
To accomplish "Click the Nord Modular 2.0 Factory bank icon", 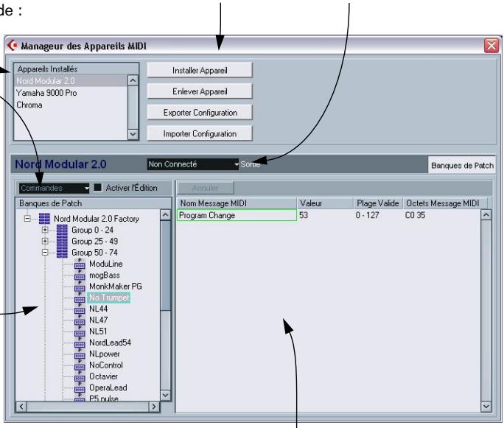I will (44, 219).
